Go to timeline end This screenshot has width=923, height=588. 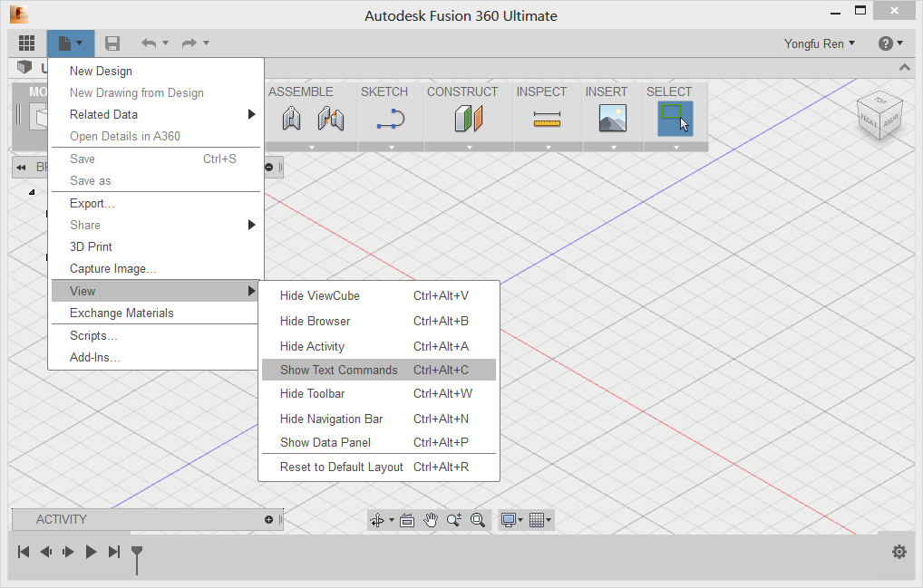tap(114, 552)
